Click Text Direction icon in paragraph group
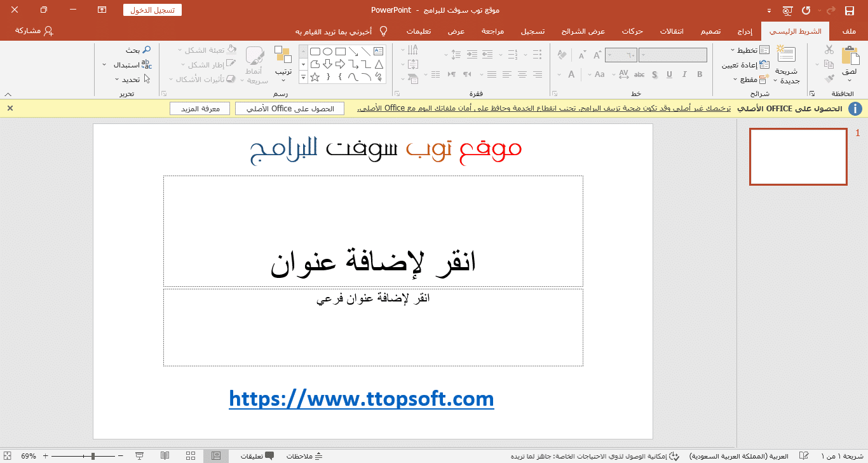The image size is (868, 463). click(413, 50)
